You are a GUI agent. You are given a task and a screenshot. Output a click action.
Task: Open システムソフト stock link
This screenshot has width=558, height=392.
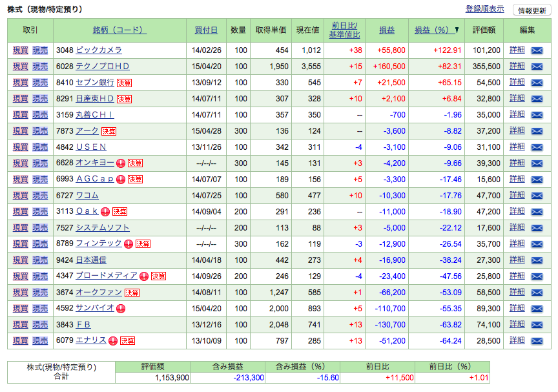[x=103, y=228]
